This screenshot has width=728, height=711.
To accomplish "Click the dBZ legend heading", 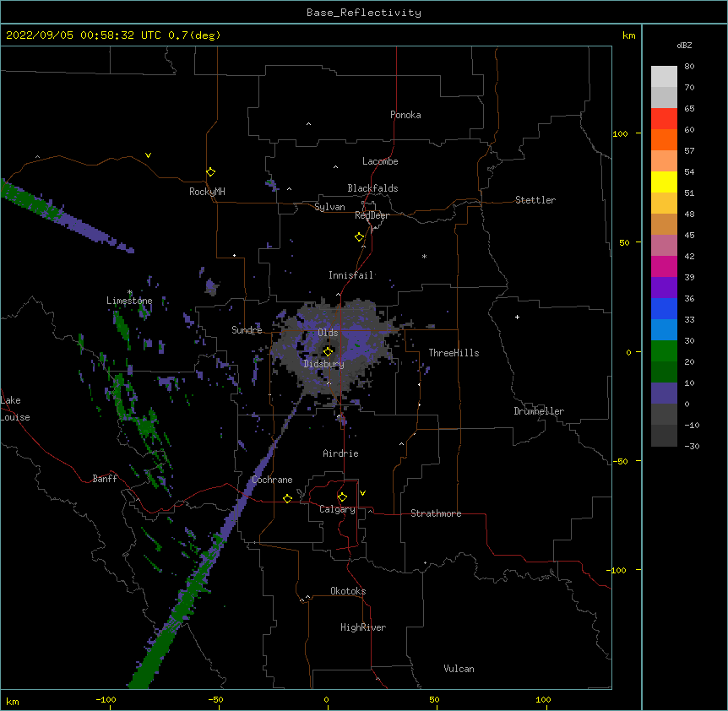I will 684,45.
